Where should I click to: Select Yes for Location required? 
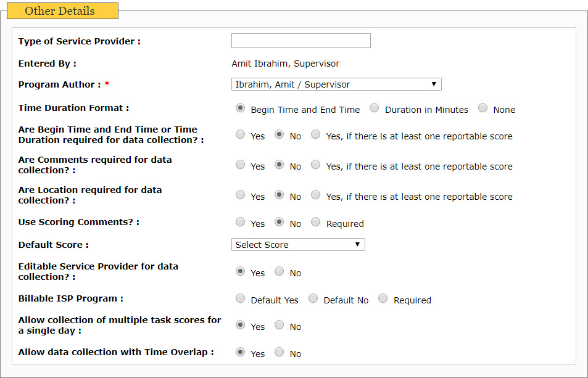click(x=241, y=195)
